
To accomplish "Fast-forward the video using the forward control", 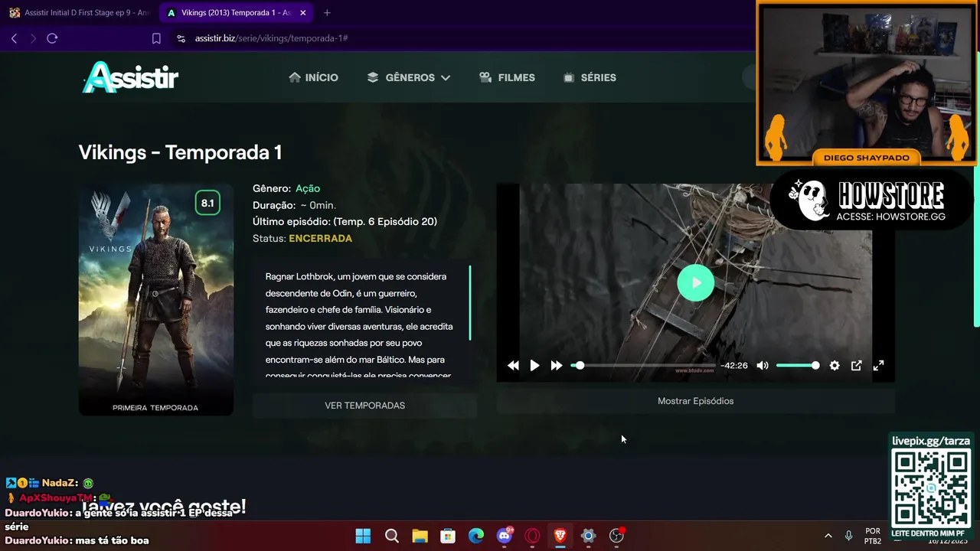I will click(x=557, y=366).
